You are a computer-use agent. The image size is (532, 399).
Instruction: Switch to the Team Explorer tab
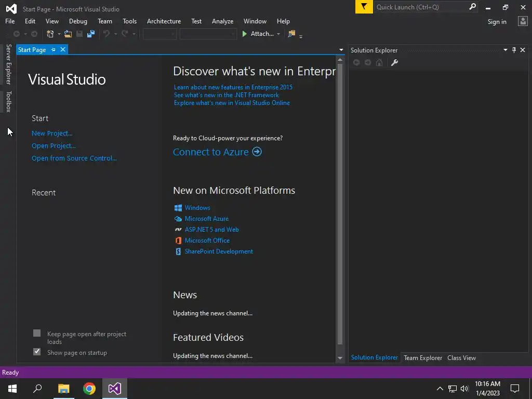pos(423,357)
